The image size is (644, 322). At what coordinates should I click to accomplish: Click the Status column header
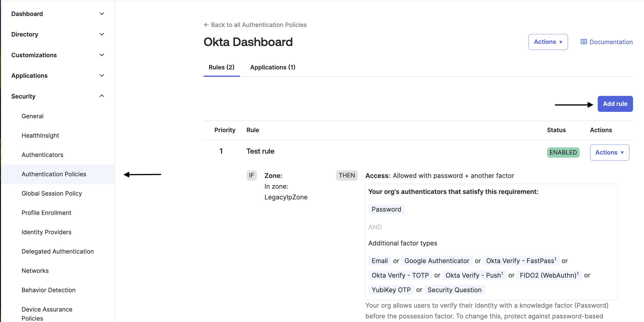tap(556, 130)
